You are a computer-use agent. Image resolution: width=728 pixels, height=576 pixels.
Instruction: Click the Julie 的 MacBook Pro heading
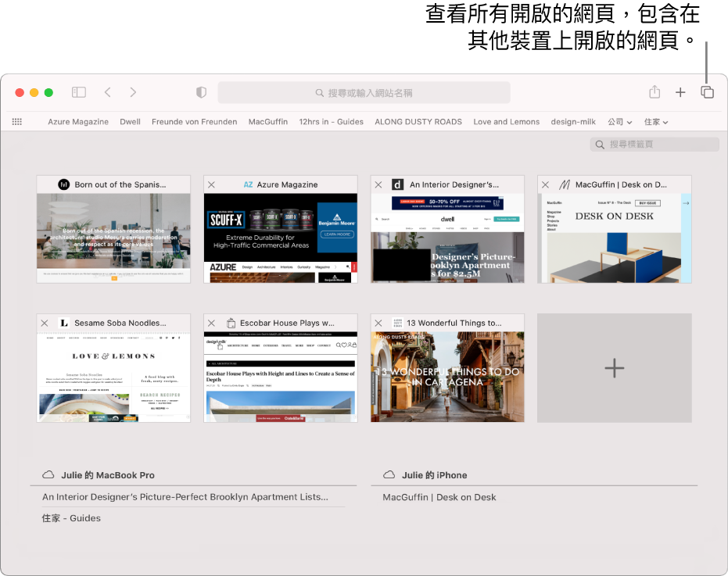108,475
